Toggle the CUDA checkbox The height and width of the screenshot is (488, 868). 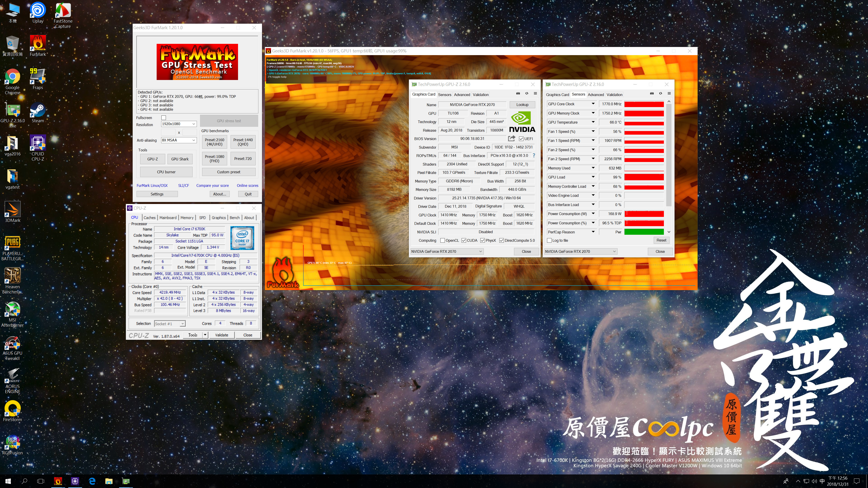(464, 240)
